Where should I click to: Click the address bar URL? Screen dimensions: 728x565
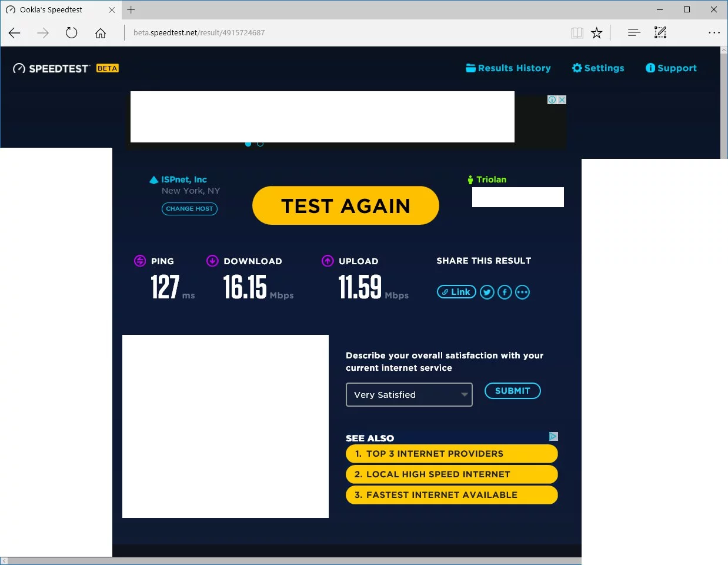click(x=199, y=33)
